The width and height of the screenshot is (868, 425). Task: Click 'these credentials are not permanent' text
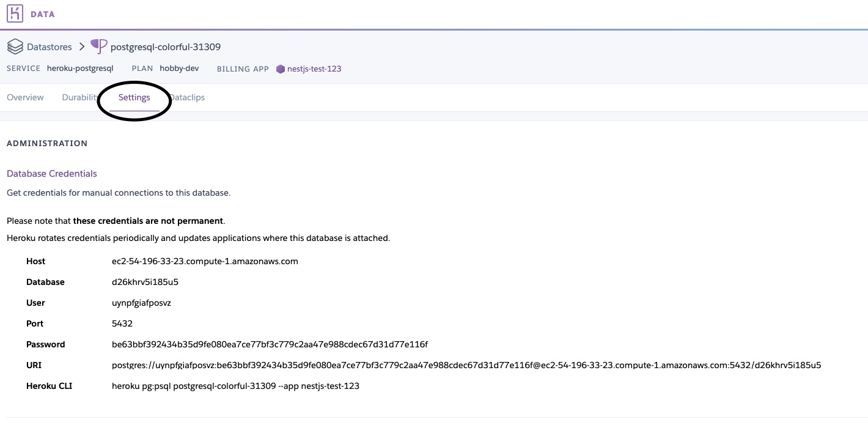tap(149, 220)
